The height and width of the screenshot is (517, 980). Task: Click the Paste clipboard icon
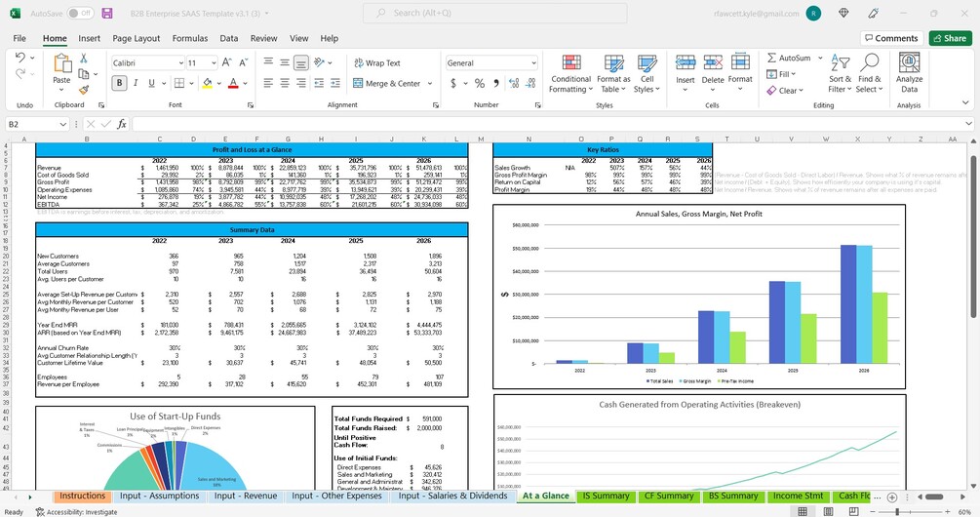point(61,63)
